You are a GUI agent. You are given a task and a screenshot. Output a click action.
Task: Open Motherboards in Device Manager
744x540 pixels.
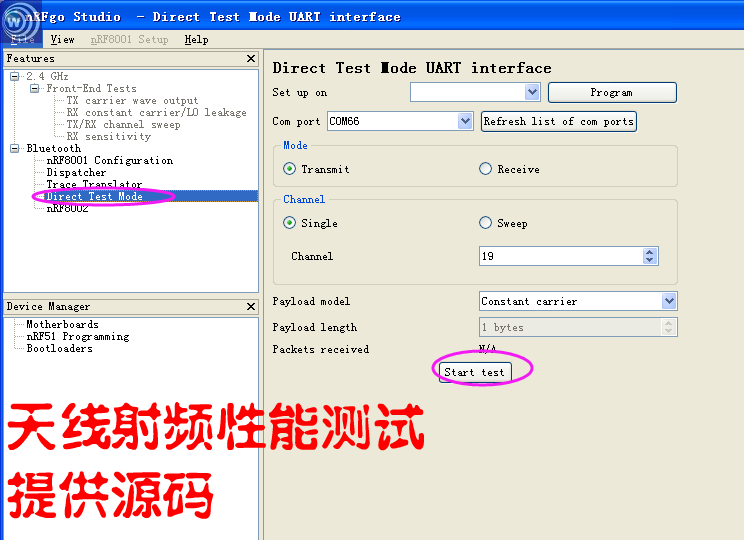click(x=63, y=325)
